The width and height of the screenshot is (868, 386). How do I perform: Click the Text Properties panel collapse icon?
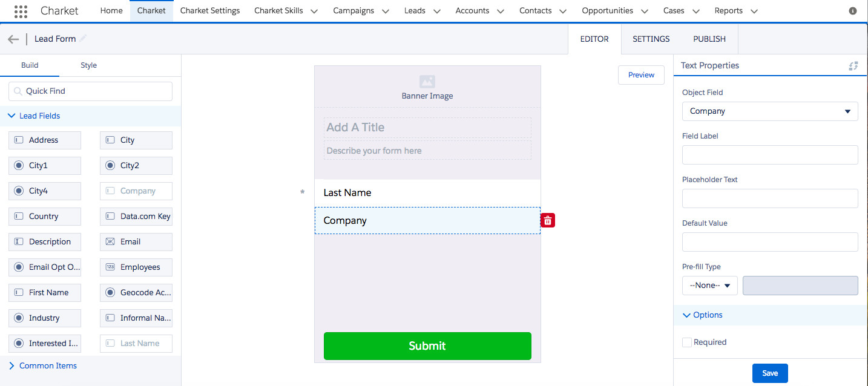853,66
